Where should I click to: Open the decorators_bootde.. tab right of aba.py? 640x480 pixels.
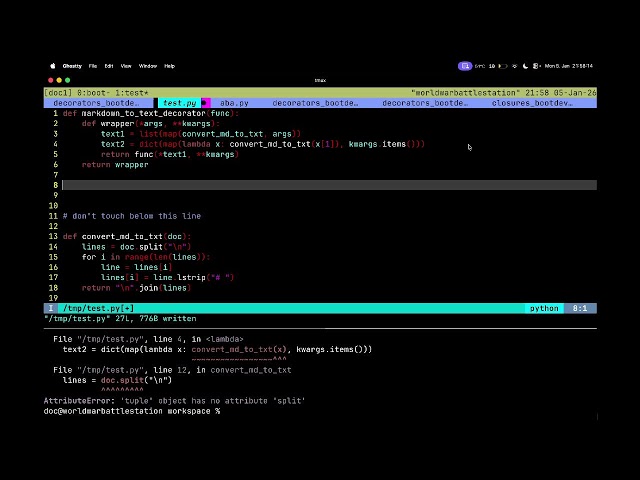pyautogui.click(x=315, y=103)
